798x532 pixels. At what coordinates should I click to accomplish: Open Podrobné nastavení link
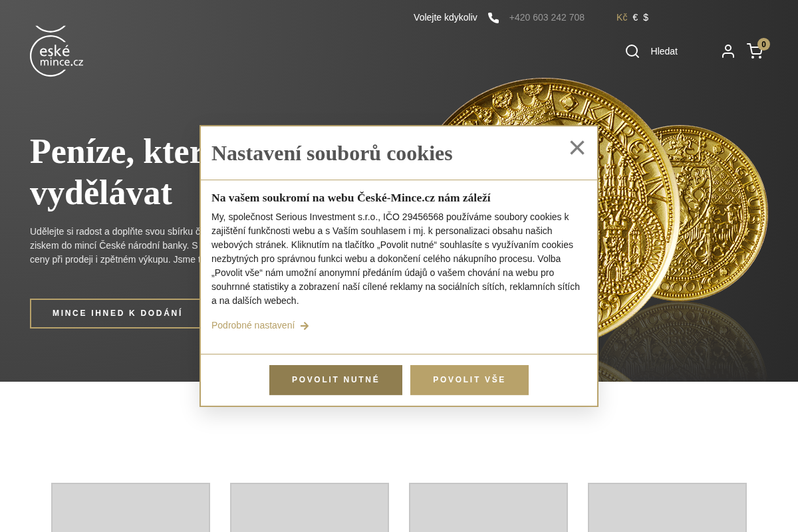click(x=253, y=325)
